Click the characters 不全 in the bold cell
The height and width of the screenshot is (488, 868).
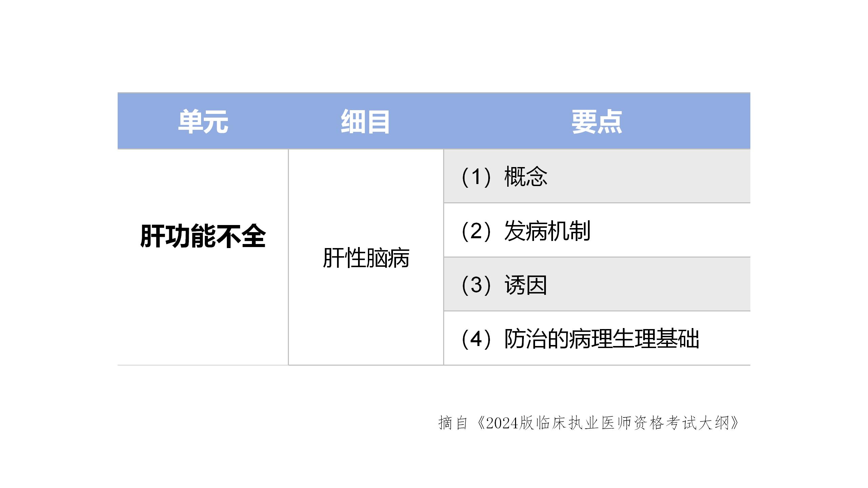(241, 236)
